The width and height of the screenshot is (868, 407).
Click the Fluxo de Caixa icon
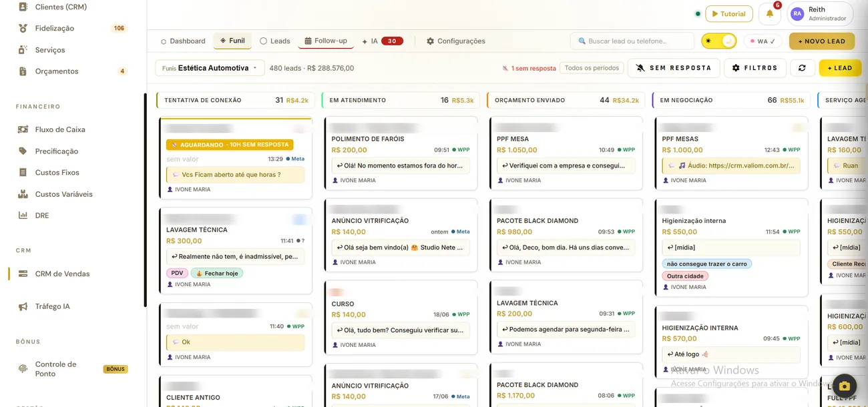click(23, 129)
